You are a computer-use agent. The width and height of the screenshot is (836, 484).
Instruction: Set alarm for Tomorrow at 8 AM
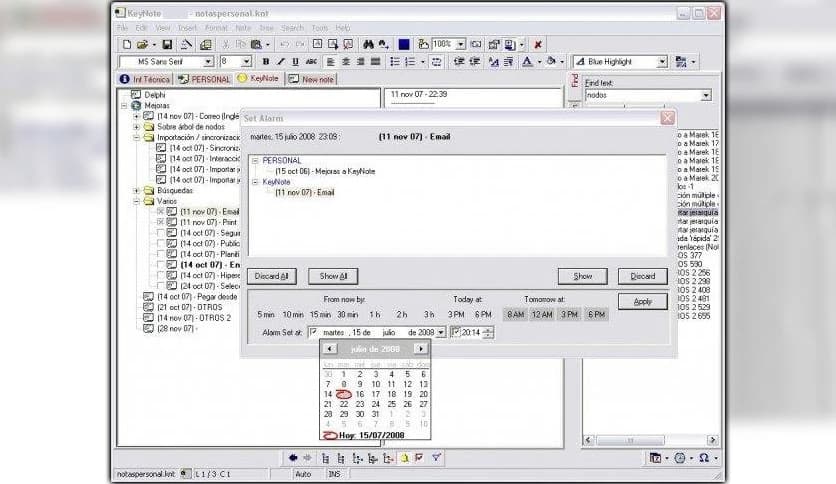[516, 314]
